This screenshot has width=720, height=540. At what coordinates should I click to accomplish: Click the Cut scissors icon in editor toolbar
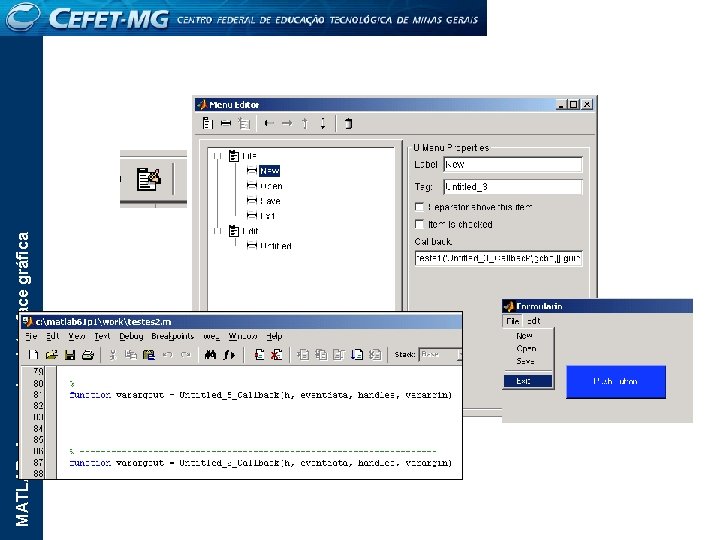pyautogui.click(x=112, y=354)
